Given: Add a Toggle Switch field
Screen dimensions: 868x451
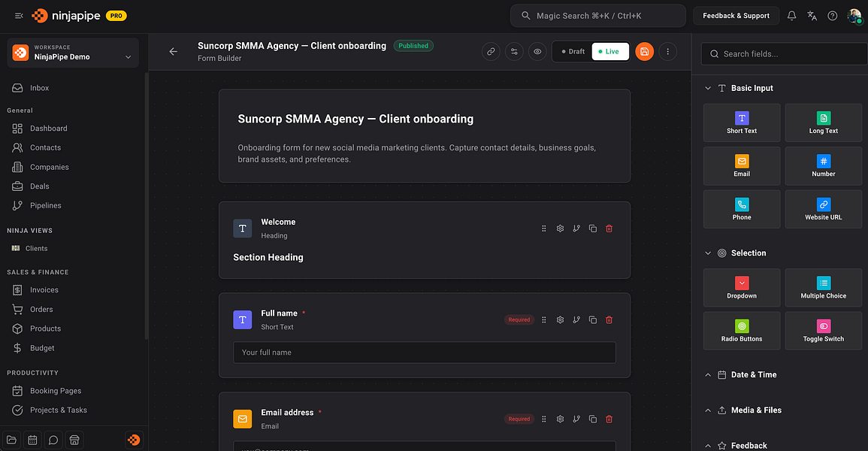Looking at the screenshot, I should pos(824,331).
